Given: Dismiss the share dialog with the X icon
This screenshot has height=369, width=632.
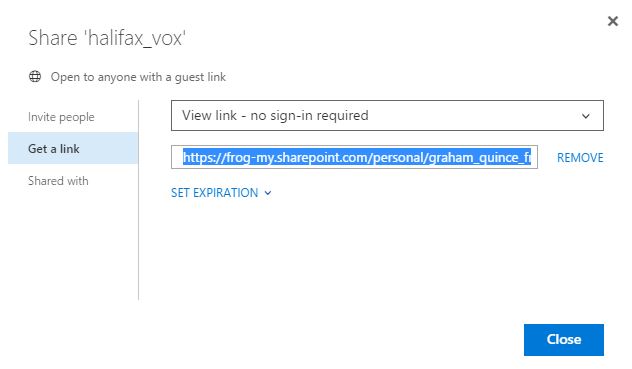Looking at the screenshot, I should tap(613, 21).
